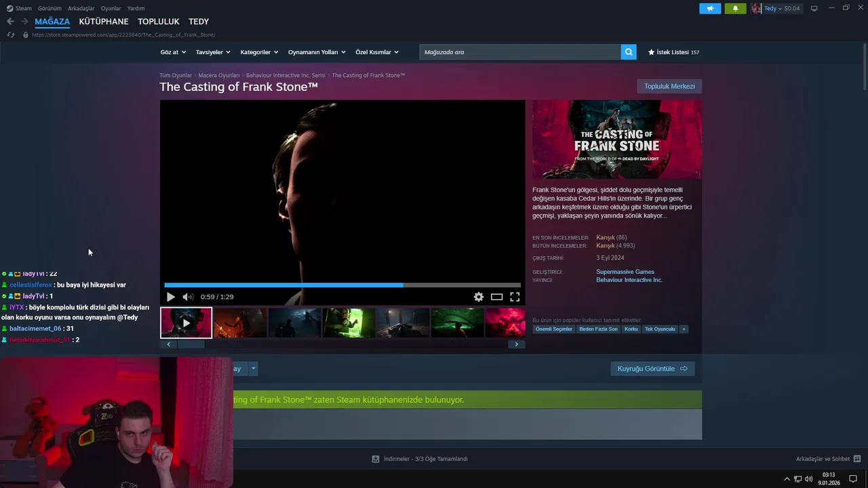Click the Tedy profile avatar
868x488 pixels.
756,8
